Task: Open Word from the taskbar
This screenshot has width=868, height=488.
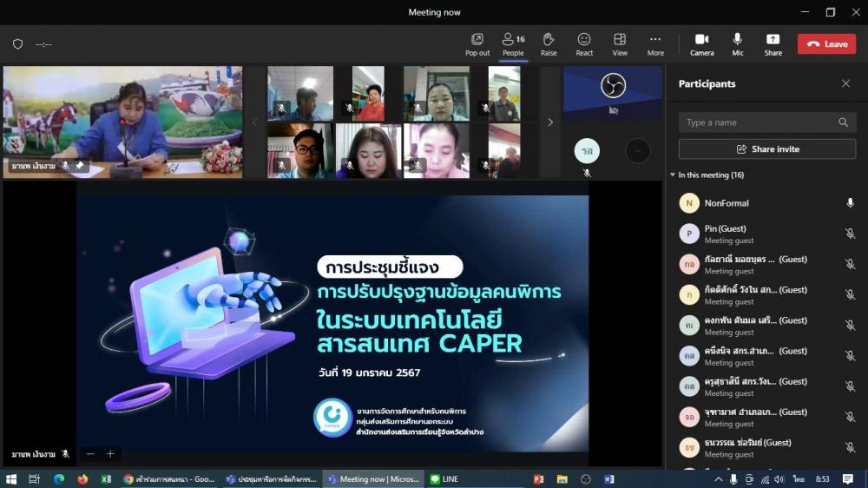Action: coord(609,479)
